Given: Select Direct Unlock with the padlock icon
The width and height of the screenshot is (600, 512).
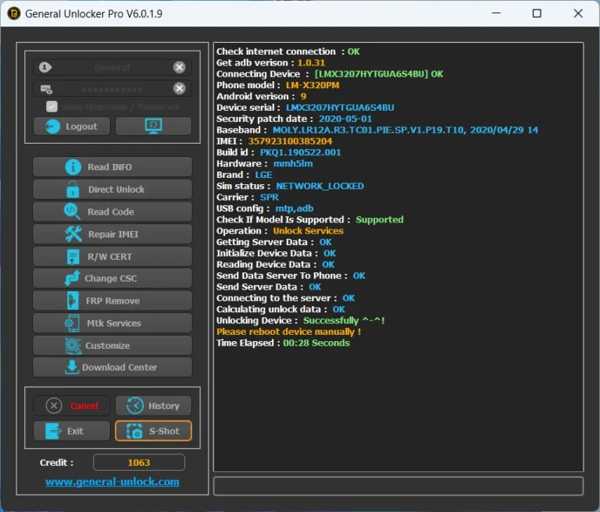Looking at the screenshot, I should pos(112,189).
